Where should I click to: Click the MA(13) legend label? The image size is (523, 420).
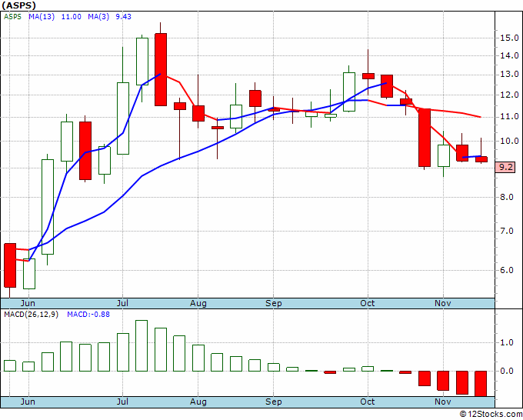(42, 17)
